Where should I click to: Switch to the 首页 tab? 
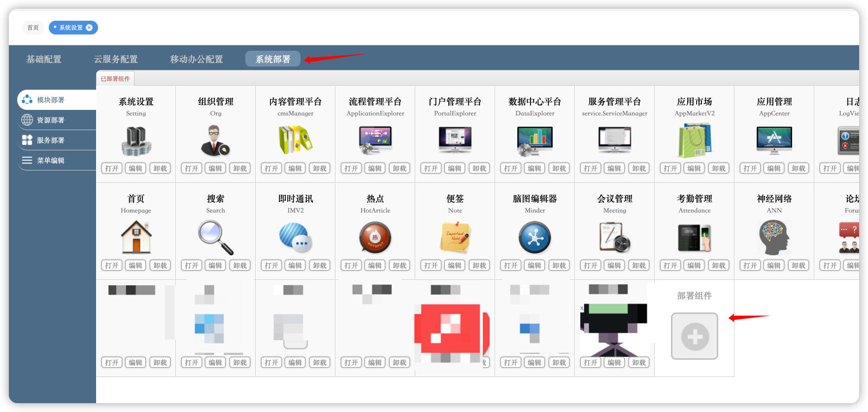tap(33, 28)
